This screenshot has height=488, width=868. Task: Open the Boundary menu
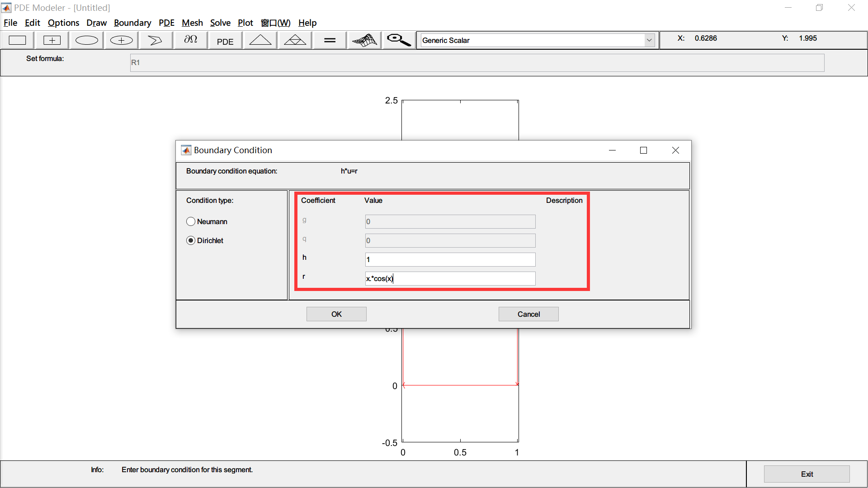click(x=132, y=23)
